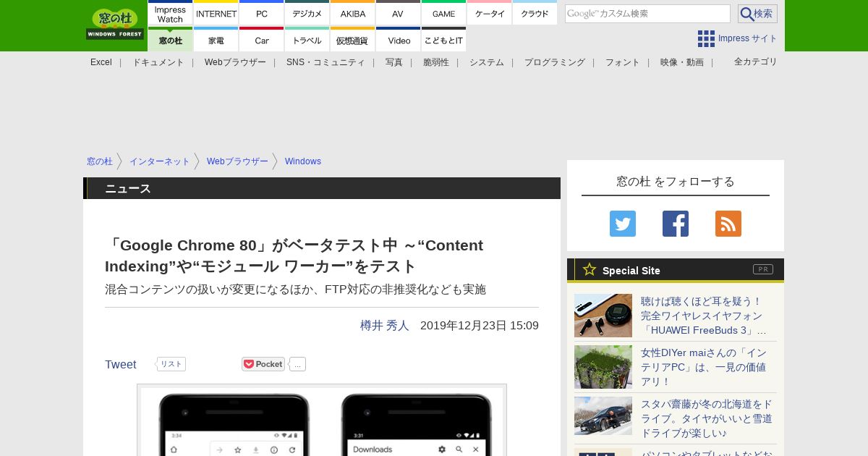The image size is (868, 456).
Task: Select the Excel category
Action: coord(101,62)
